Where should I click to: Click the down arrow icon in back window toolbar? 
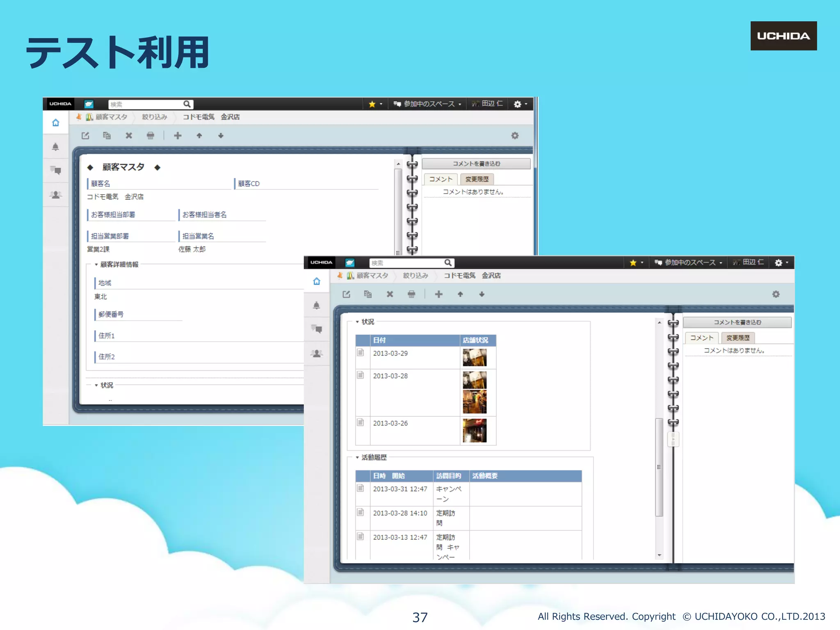click(x=221, y=136)
